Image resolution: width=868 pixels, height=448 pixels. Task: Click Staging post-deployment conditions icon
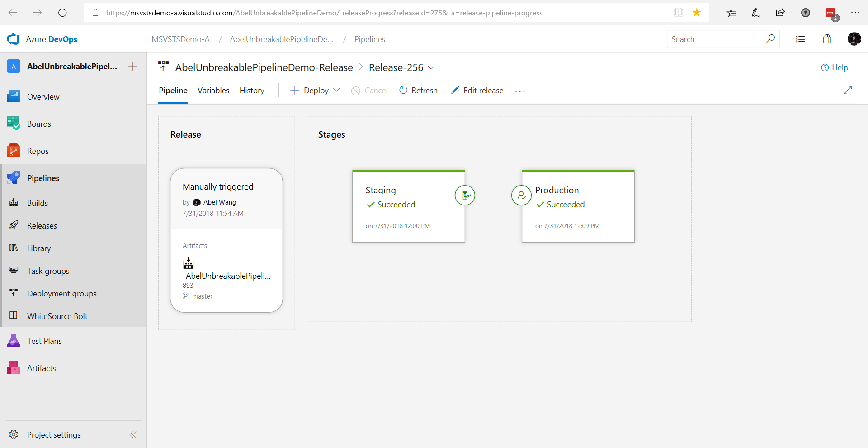coord(465,195)
